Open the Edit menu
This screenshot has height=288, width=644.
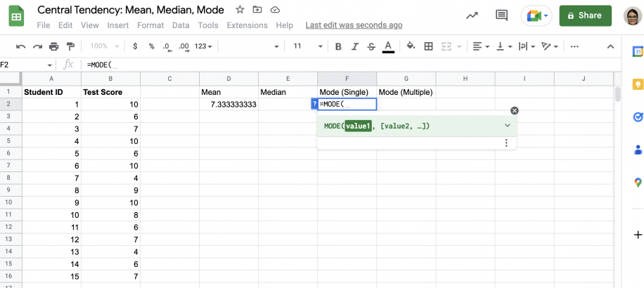tap(65, 25)
